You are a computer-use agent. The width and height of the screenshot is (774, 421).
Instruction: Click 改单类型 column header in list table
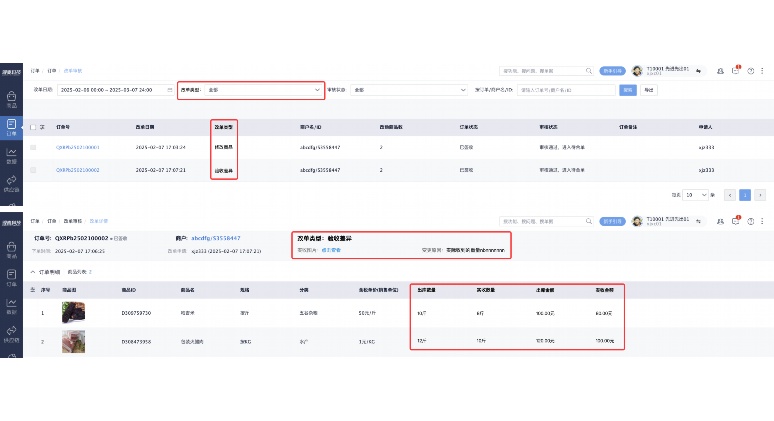pyautogui.click(x=224, y=127)
